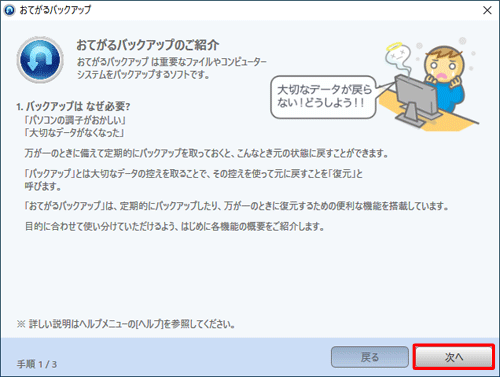Click the last line starting 目的に合わせて

pos(175,227)
